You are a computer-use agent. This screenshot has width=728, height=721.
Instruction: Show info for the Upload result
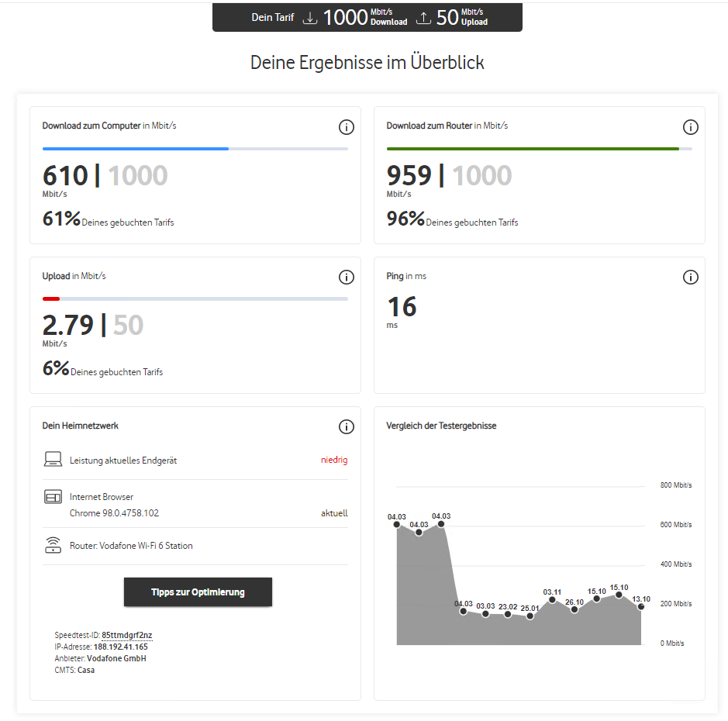(x=347, y=277)
